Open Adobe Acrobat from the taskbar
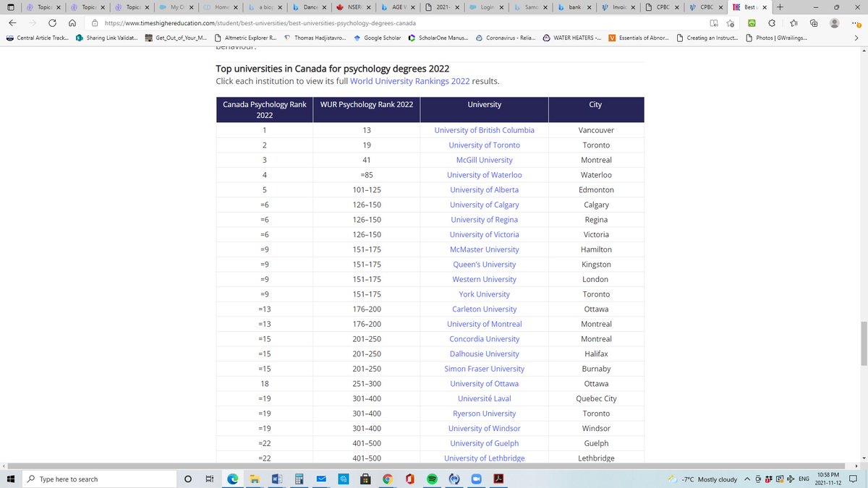Image resolution: width=868 pixels, height=488 pixels. click(x=498, y=479)
